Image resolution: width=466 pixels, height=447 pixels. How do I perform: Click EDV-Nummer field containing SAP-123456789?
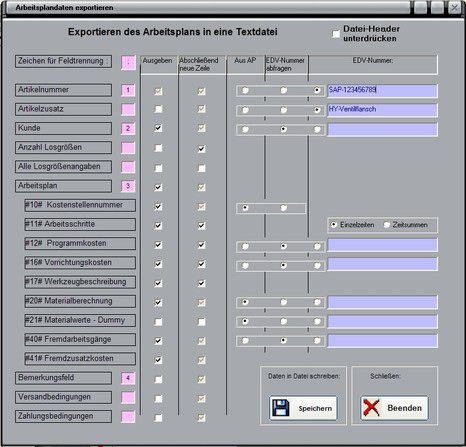tap(382, 91)
